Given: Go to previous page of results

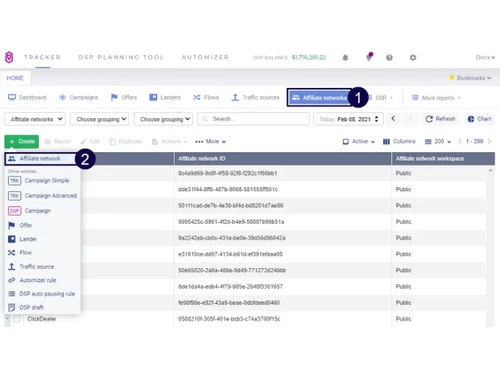Looking at the screenshot, I should coord(460,142).
